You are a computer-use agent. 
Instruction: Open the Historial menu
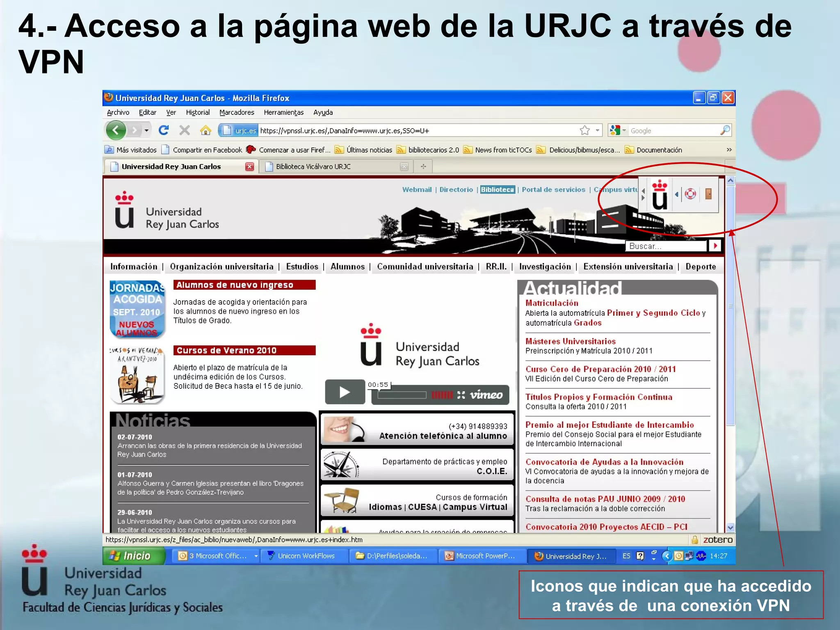point(198,112)
